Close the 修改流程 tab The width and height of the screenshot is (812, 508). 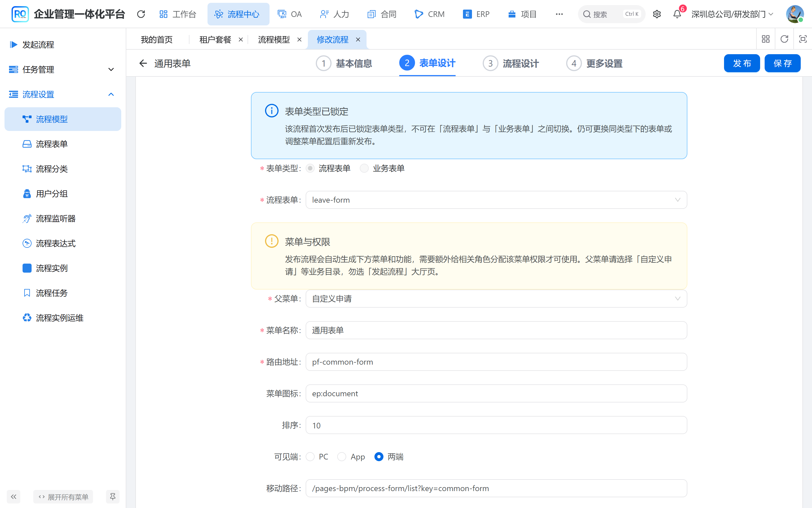[358, 40]
